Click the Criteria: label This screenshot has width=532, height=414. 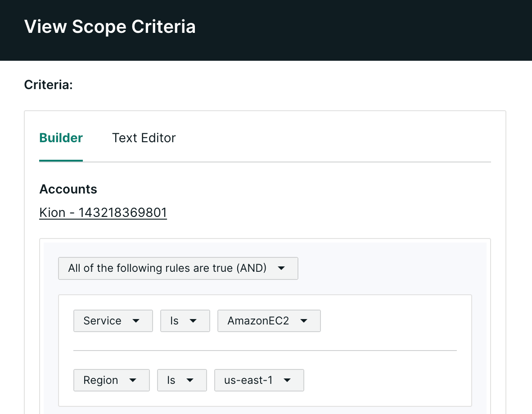(x=49, y=85)
